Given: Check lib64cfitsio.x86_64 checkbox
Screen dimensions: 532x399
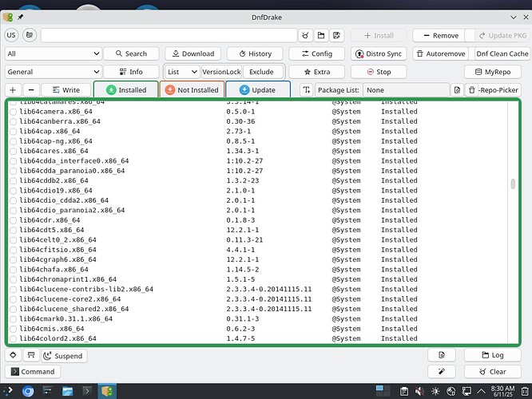Looking at the screenshot, I should point(14,250).
